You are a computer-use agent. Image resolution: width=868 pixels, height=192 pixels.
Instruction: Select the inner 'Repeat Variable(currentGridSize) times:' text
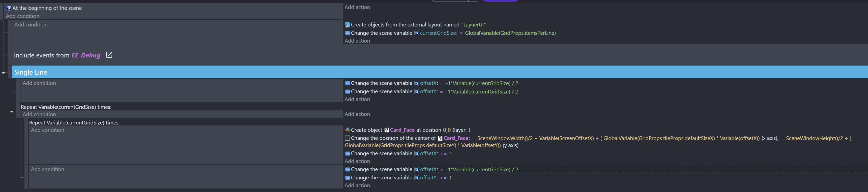pos(74,123)
